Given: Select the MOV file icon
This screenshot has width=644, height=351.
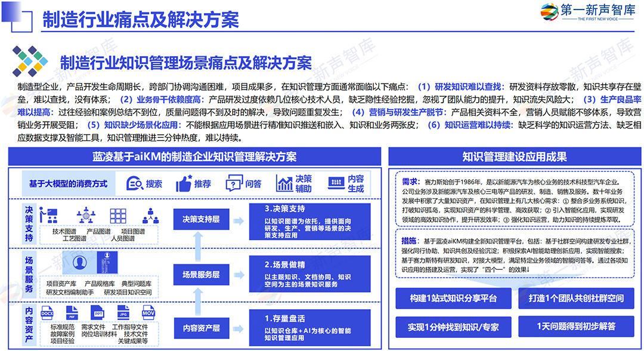Looking at the screenshot, I should (148, 313).
